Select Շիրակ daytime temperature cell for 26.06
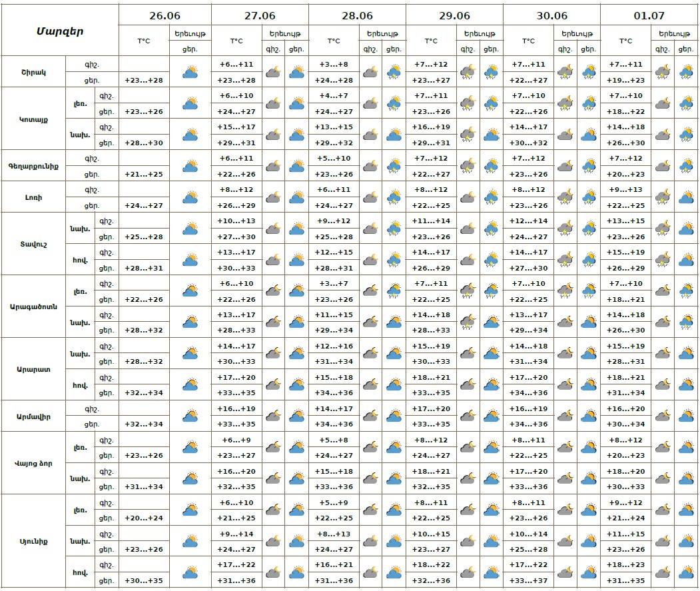 (144, 80)
